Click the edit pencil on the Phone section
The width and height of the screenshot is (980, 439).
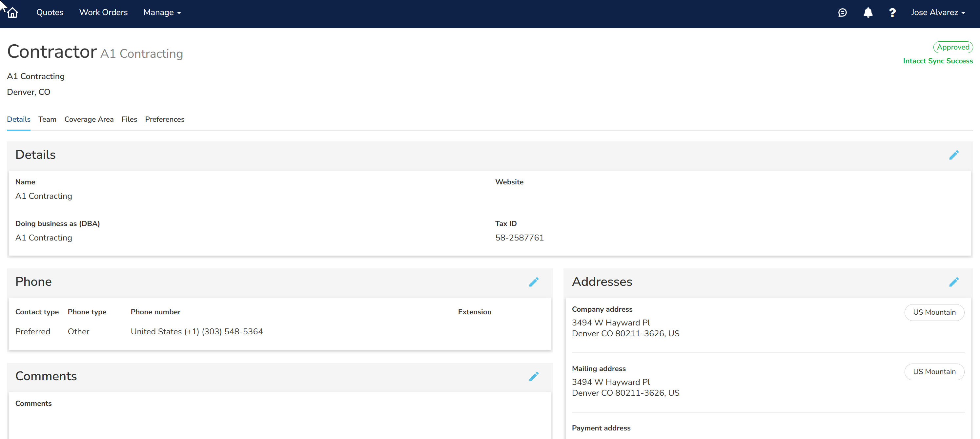coord(534,282)
